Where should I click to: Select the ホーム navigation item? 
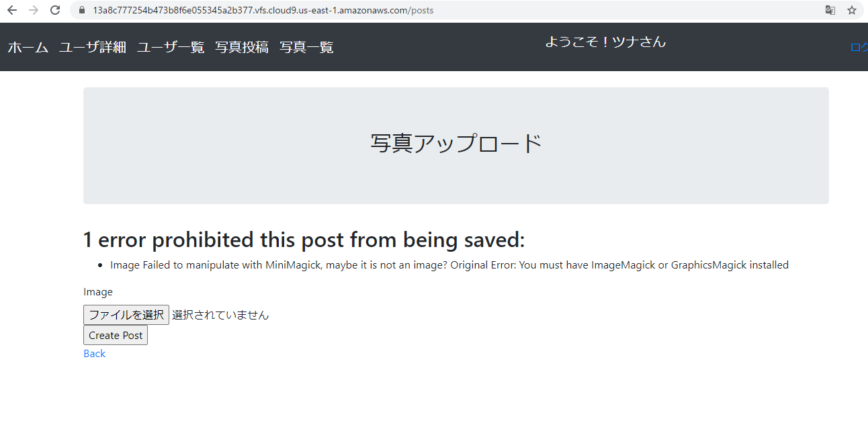click(28, 47)
